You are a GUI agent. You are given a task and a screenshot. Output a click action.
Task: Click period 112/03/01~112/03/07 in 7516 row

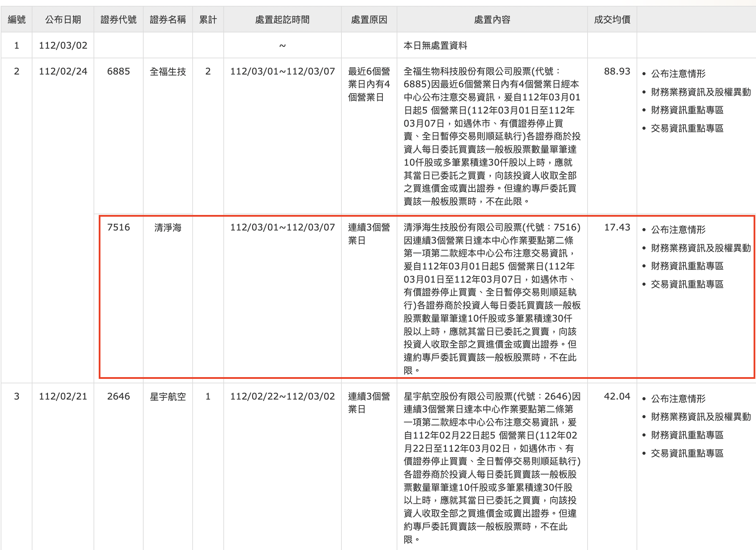(282, 227)
